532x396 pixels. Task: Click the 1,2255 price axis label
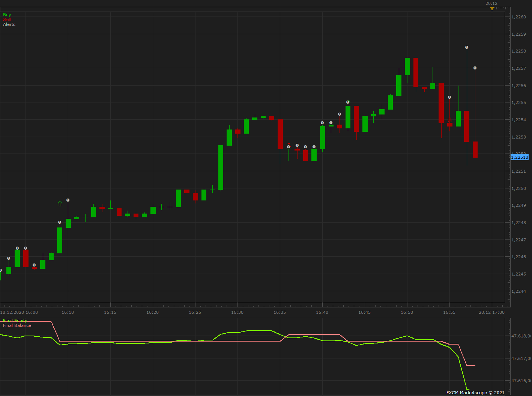point(519,102)
